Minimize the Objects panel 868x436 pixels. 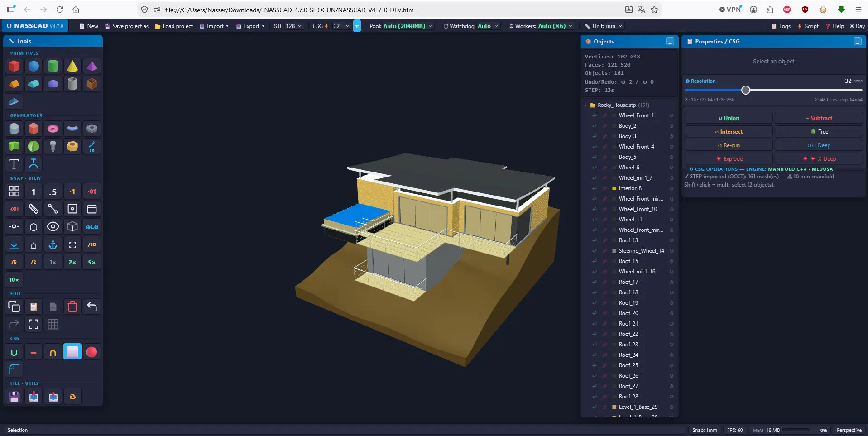670,42
